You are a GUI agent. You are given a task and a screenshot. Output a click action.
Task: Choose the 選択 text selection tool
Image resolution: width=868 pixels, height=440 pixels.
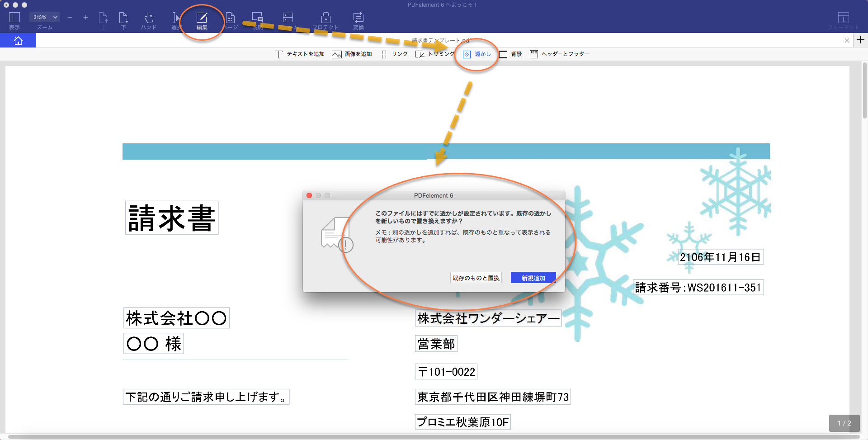[x=176, y=20]
